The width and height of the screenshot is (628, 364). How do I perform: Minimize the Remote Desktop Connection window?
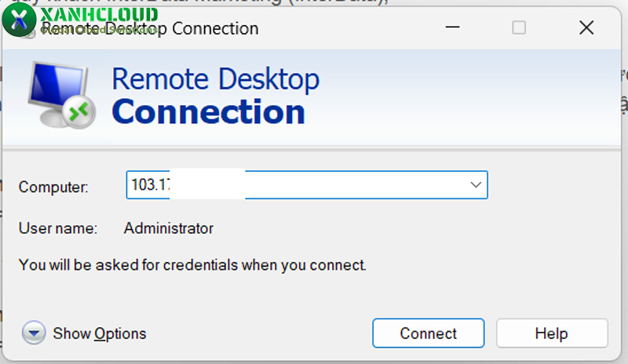tap(453, 27)
